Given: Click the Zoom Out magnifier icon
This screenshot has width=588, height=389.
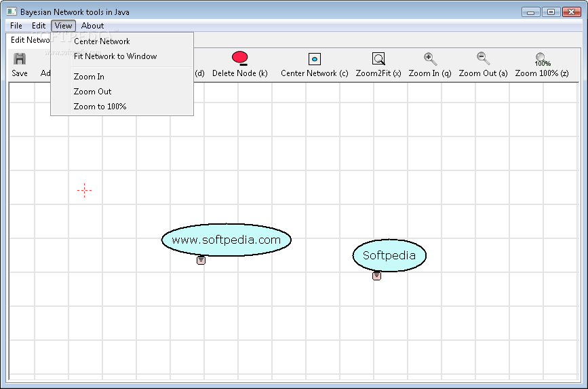Looking at the screenshot, I should pyautogui.click(x=483, y=58).
